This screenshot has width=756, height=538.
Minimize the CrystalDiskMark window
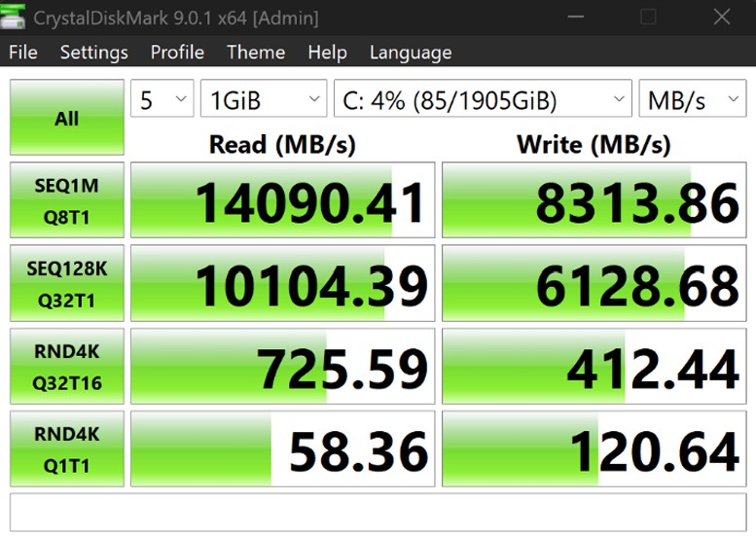(575, 17)
